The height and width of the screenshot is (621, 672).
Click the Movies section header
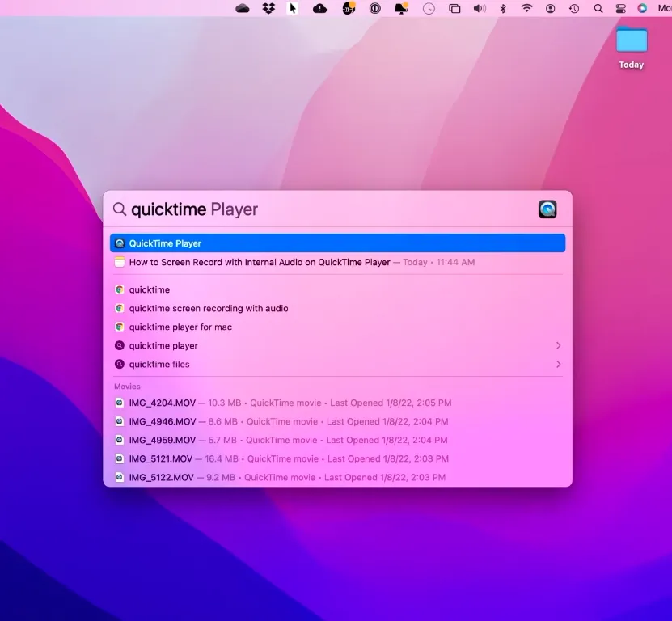coord(127,387)
